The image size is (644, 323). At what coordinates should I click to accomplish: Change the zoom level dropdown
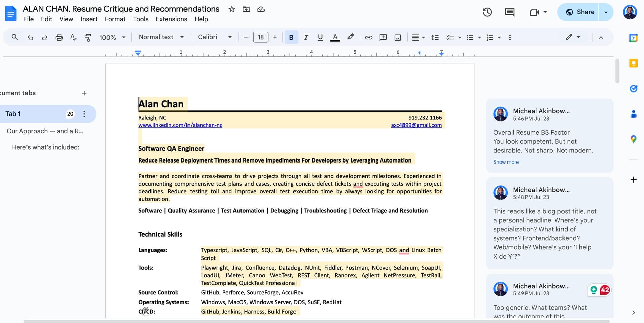coord(112,37)
